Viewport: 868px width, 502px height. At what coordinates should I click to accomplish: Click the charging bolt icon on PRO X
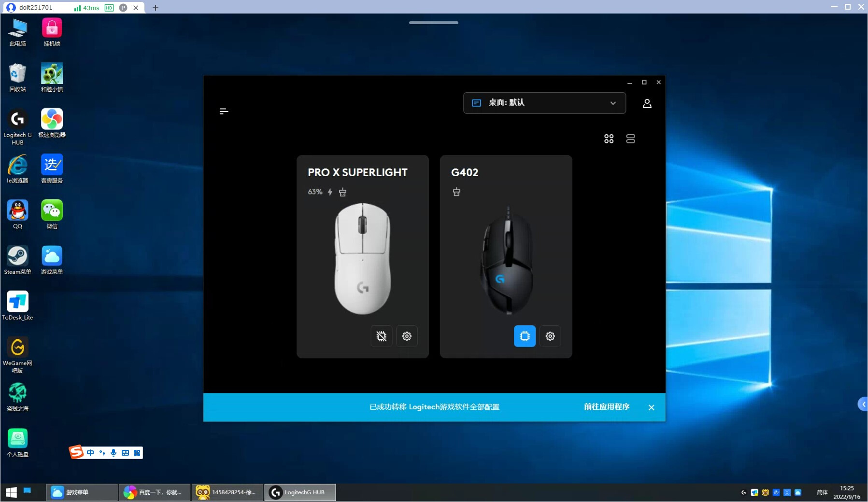(330, 192)
